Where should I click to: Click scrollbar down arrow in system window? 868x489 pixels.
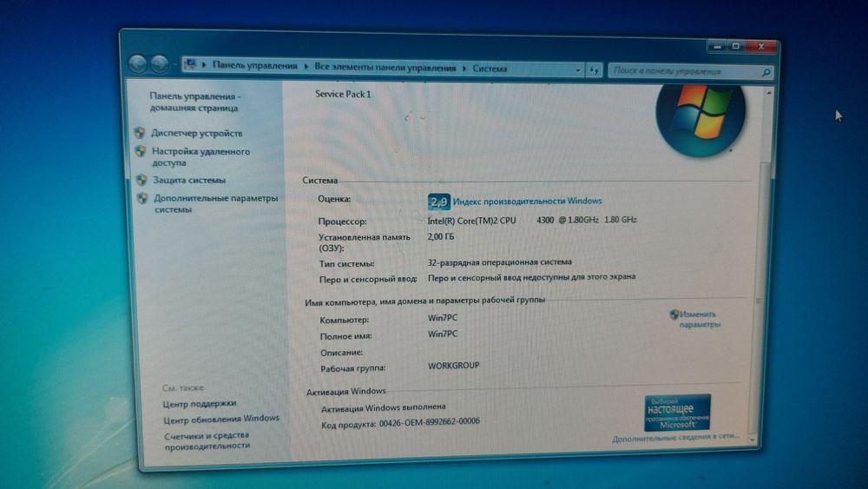click(753, 439)
